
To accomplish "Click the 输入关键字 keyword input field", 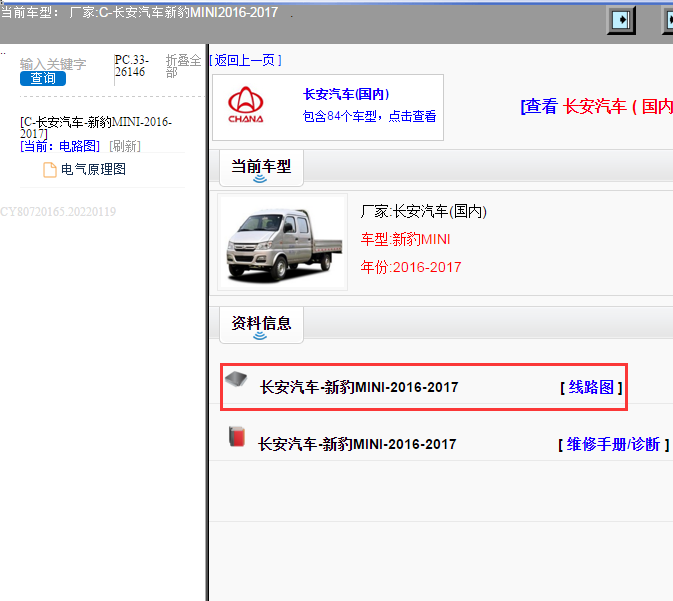I will (53, 64).
